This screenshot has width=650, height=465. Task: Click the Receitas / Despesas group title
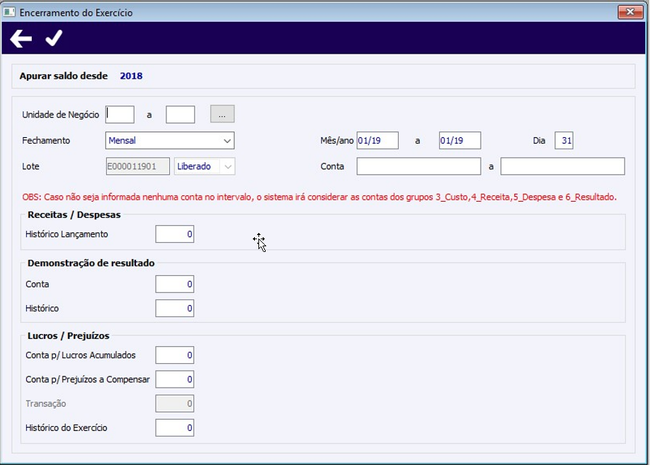74,215
